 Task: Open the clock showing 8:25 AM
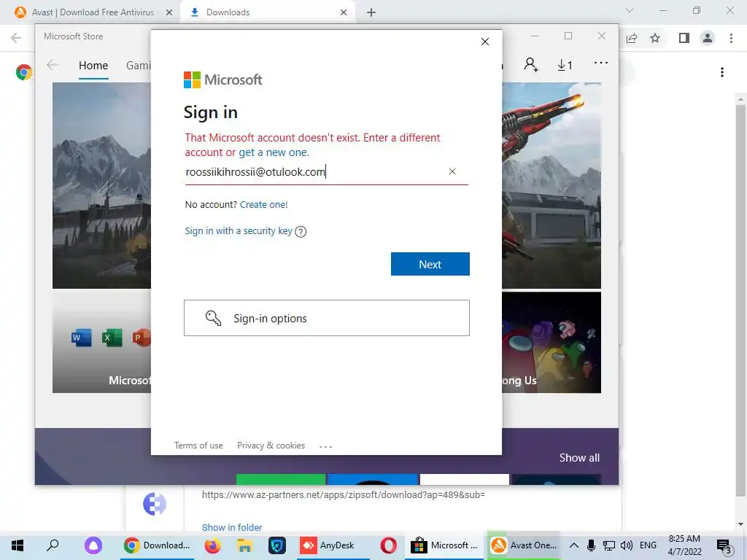coord(684,545)
